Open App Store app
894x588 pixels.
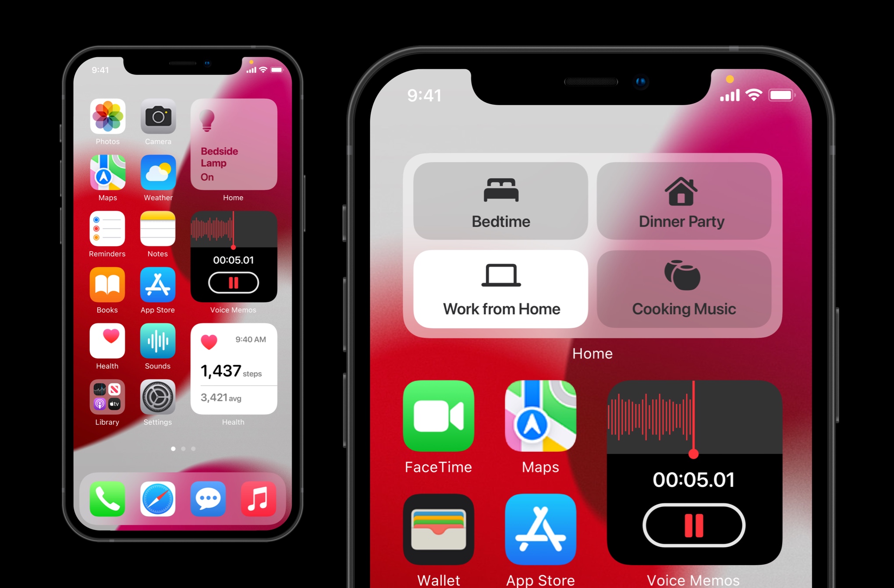pyautogui.click(x=157, y=282)
